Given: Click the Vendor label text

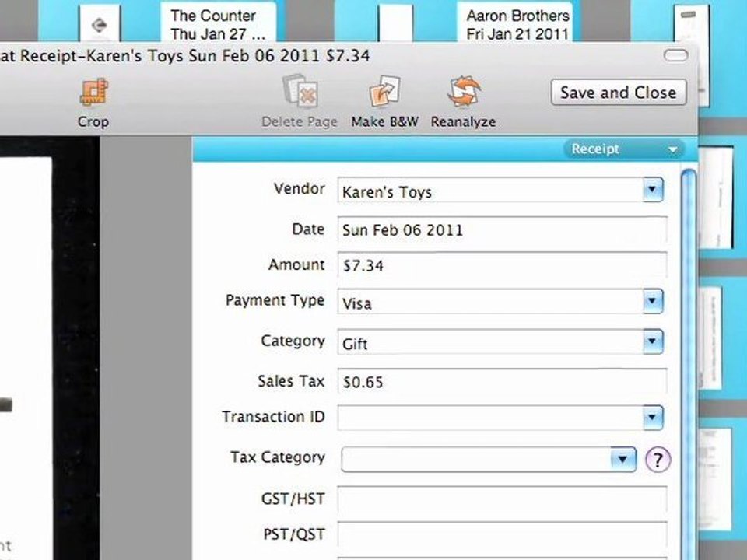Looking at the screenshot, I should 299,188.
